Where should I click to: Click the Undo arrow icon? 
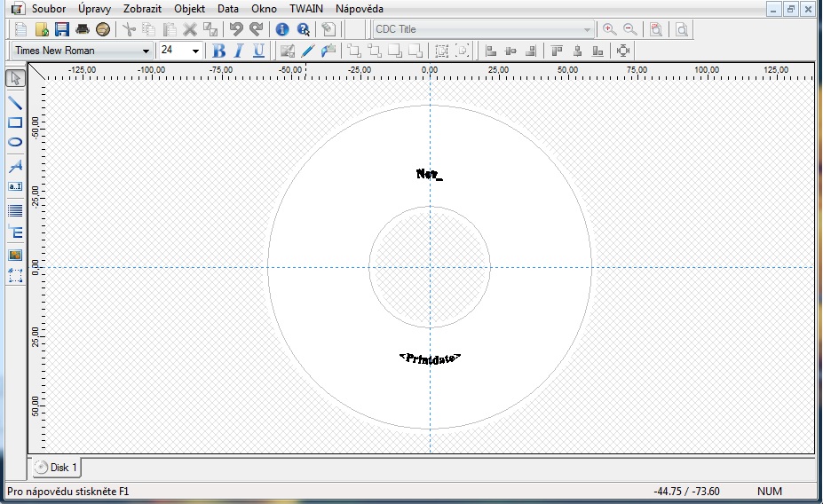pyautogui.click(x=235, y=29)
